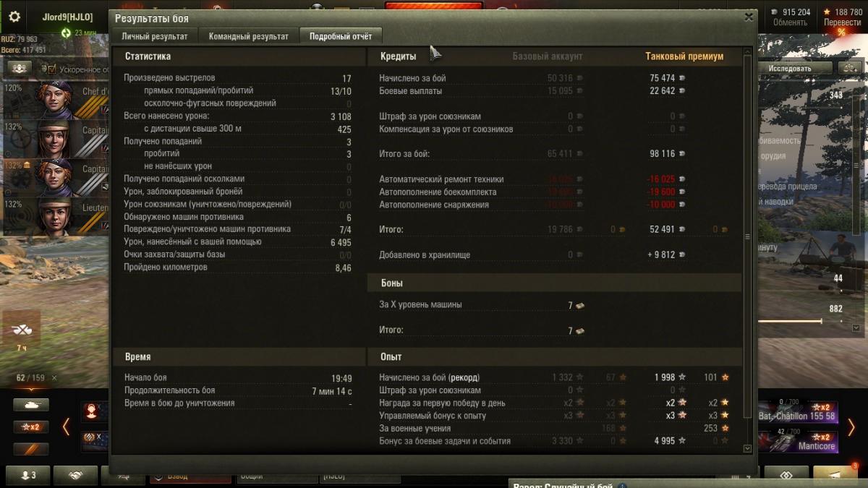
Task: Click the report scrollbar up arrow
Action: (x=748, y=52)
